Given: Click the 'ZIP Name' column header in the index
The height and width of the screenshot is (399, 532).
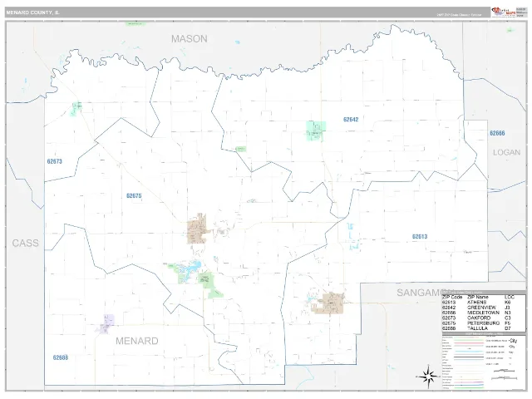Looking at the screenshot, I should pyautogui.click(x=478, y=297).
